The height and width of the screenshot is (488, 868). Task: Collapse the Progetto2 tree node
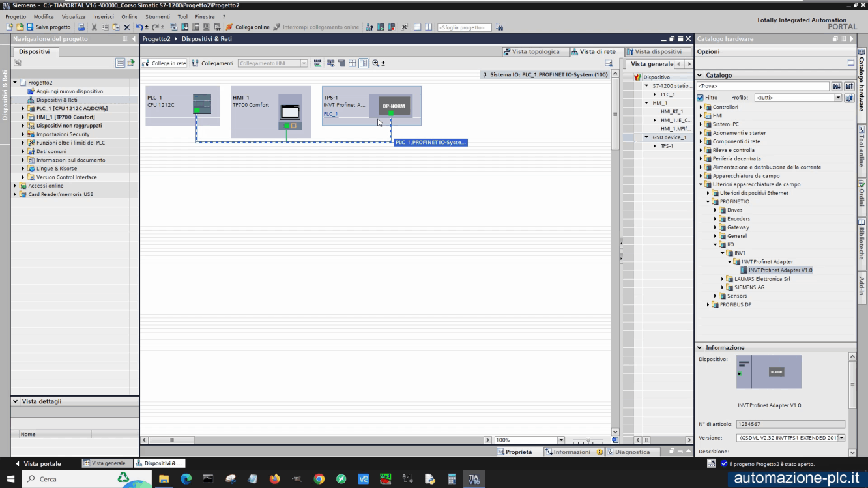point(16,83)
